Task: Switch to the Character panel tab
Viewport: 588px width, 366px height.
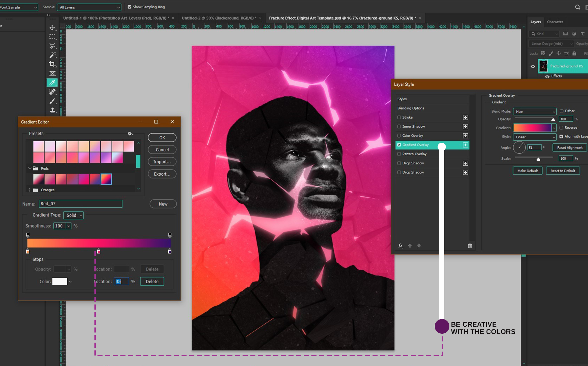Action: [x=555, y=22]
